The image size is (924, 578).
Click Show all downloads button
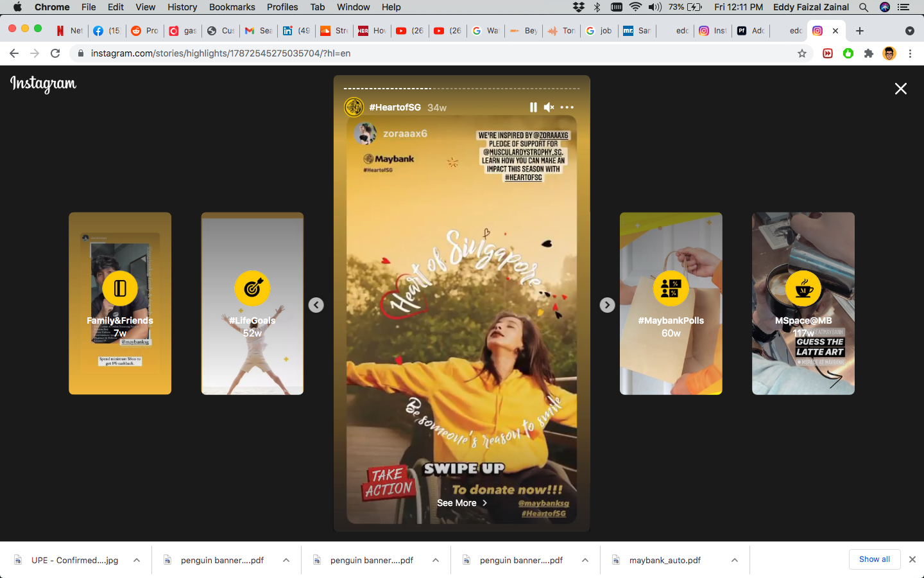(x=875, y=559)
